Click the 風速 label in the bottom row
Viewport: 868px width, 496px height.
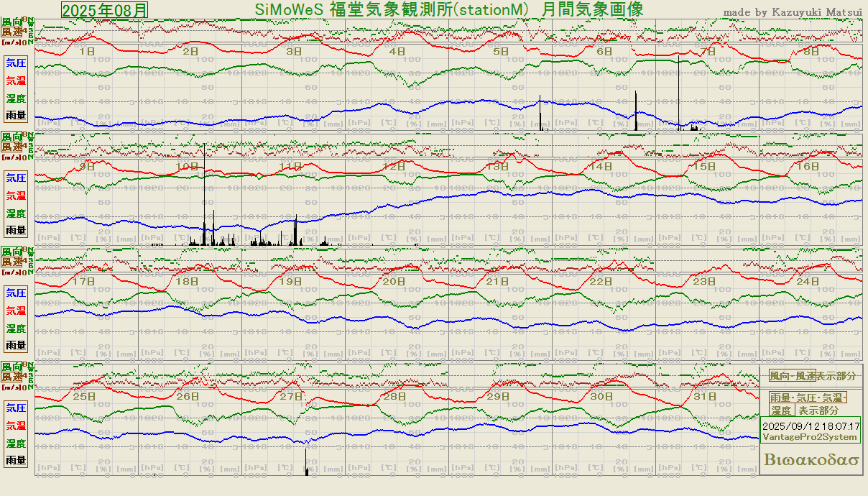11,377
